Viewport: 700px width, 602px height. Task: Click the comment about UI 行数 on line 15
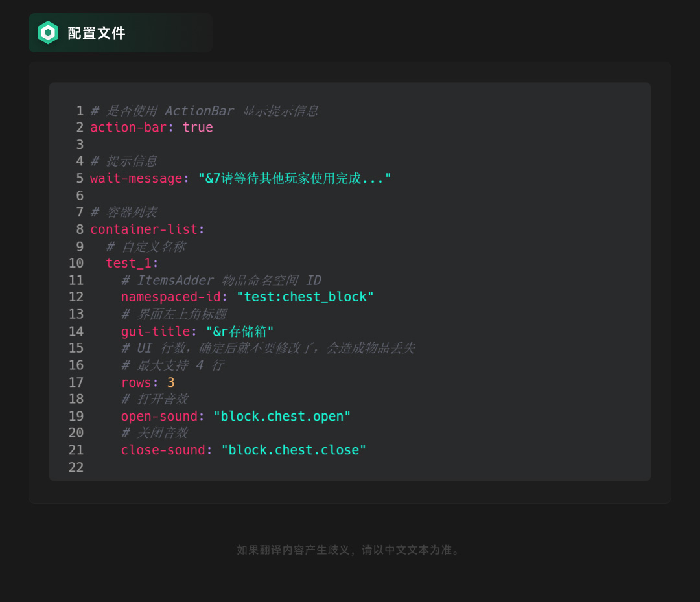(268, 348)
